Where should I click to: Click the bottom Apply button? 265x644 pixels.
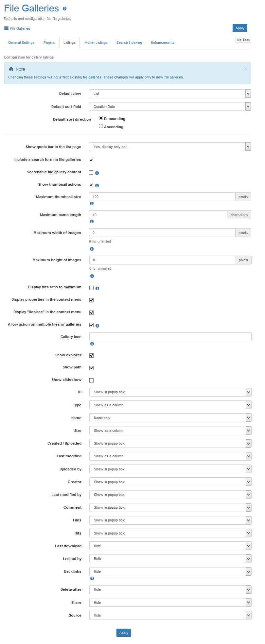pyautogui.click(x=124, y=633)
